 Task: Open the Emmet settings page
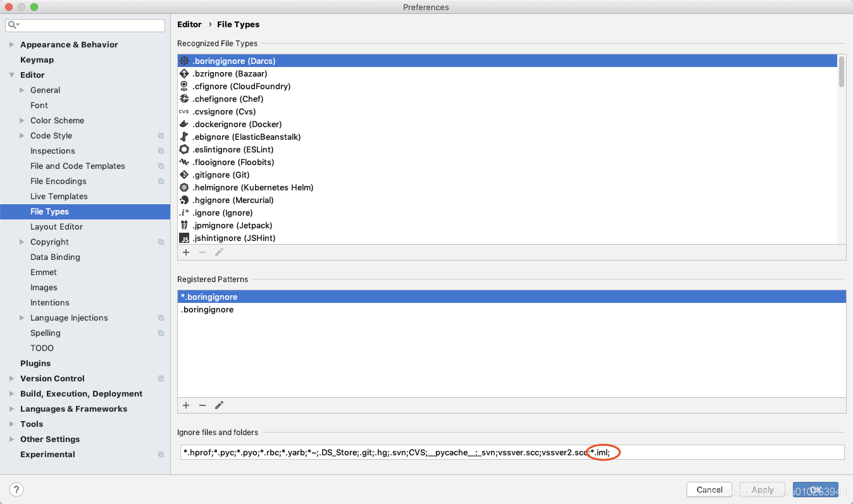(x=44, y=272)
